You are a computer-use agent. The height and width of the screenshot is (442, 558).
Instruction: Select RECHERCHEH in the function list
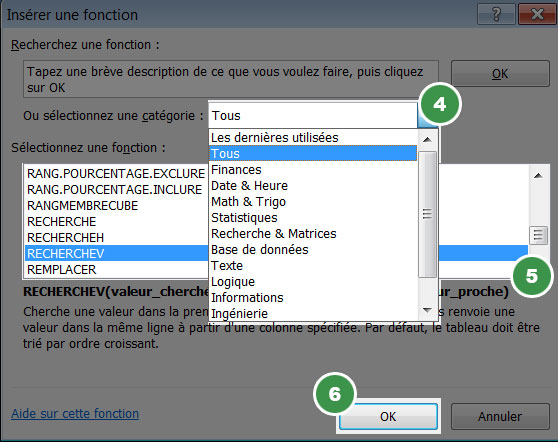click(x=116, y=237)
